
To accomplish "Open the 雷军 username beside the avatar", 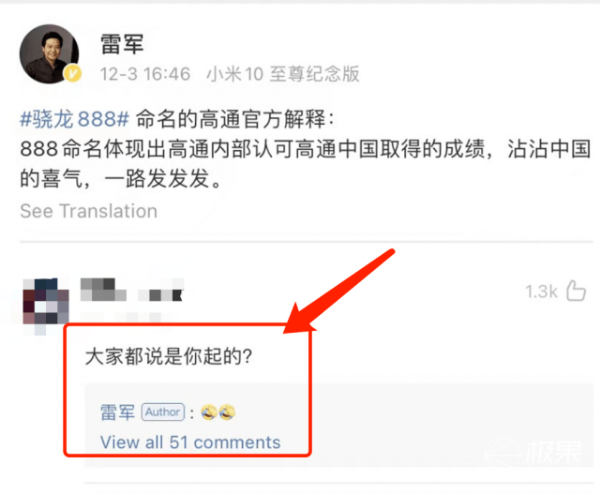I will tap(122, 44).
